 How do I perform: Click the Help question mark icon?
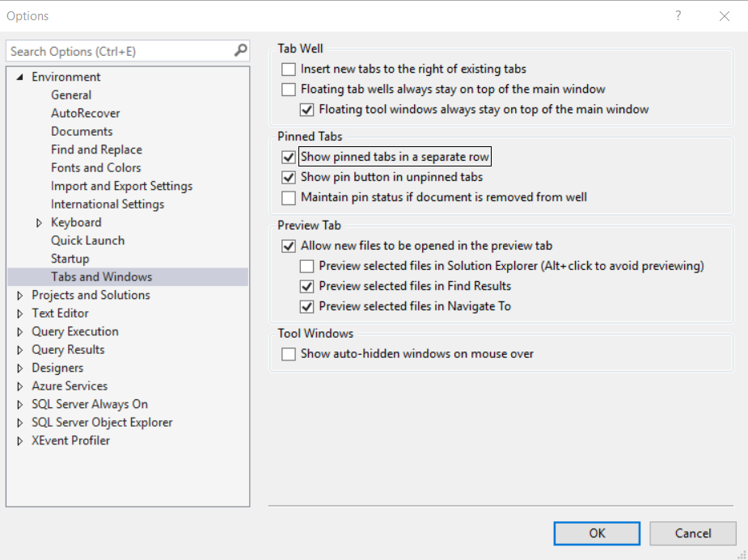(x=678, y=16)
